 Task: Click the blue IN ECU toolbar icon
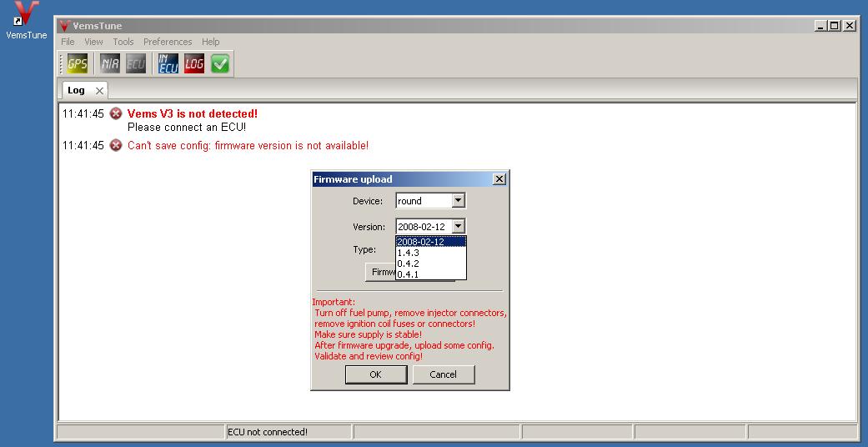point(168,63)
